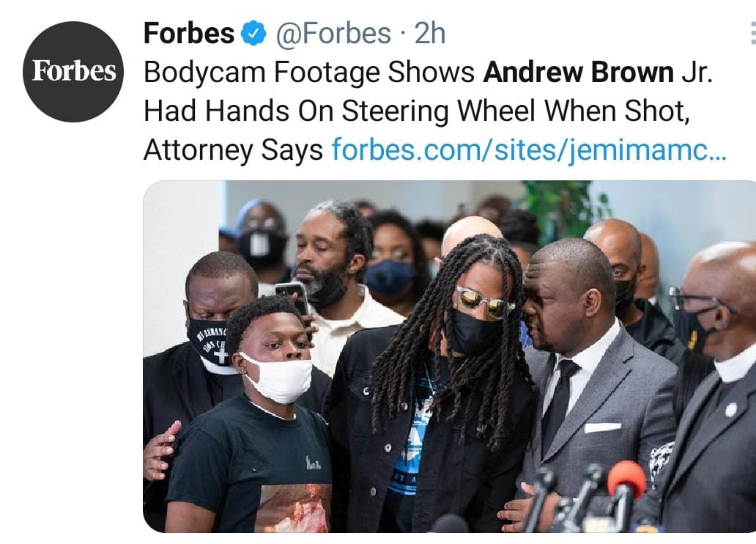Screen dimensions: 756x544
Task: Open the forbes.com/sites/jemimamc link
Action: pos(529,149)
